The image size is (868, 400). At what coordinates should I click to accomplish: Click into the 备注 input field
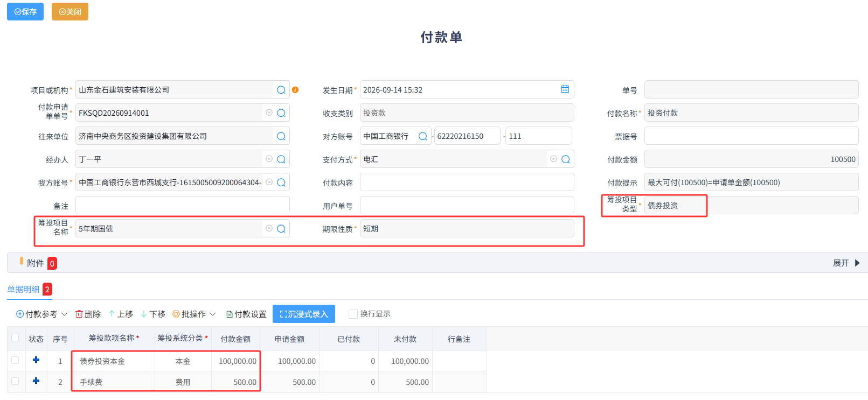pyautogui.click(x=182, y=206)
